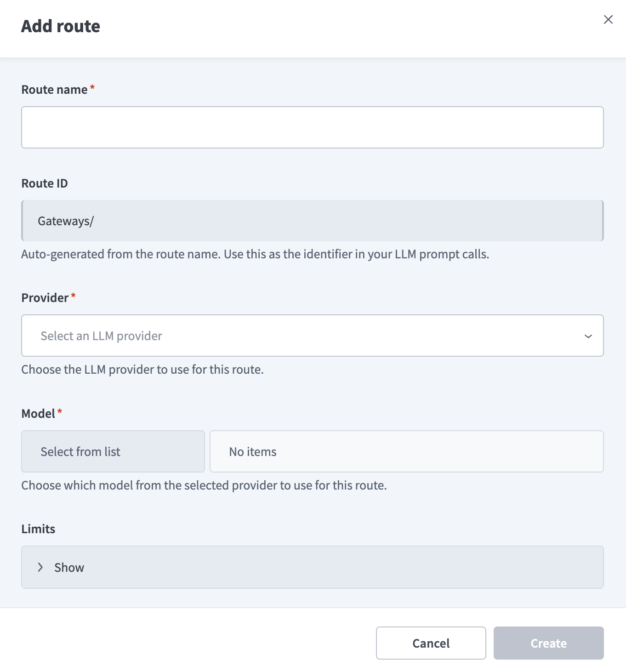Image resolution: width=626 pixels, height=672 pixels.
Task: Close the Add route dialog with X
Action: click(x=608, y=19)
